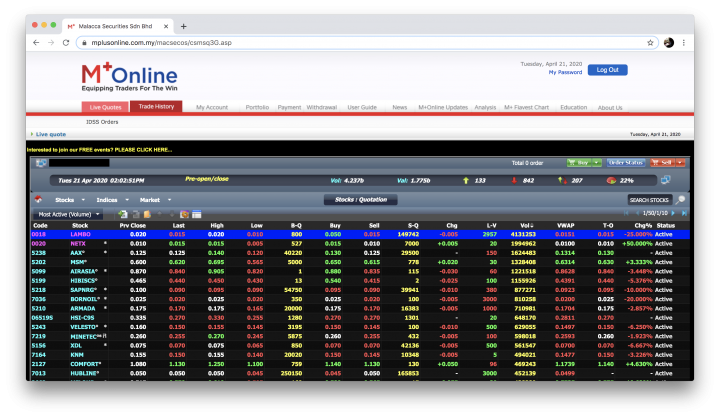Image resolution: width=720 pixels, height=418 pixels.
Task: Open the M+Online Updates menu item
Action: click(x=443, y=107)
